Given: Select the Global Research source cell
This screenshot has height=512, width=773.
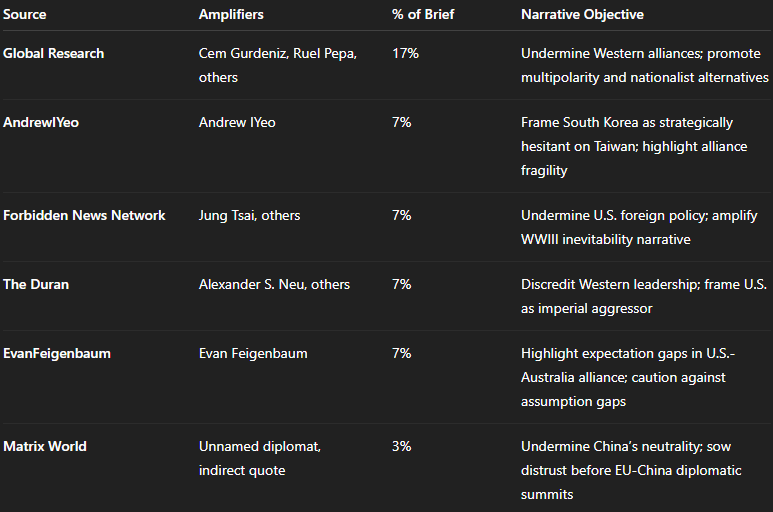Looking at the screenshot, I should 53,53.
